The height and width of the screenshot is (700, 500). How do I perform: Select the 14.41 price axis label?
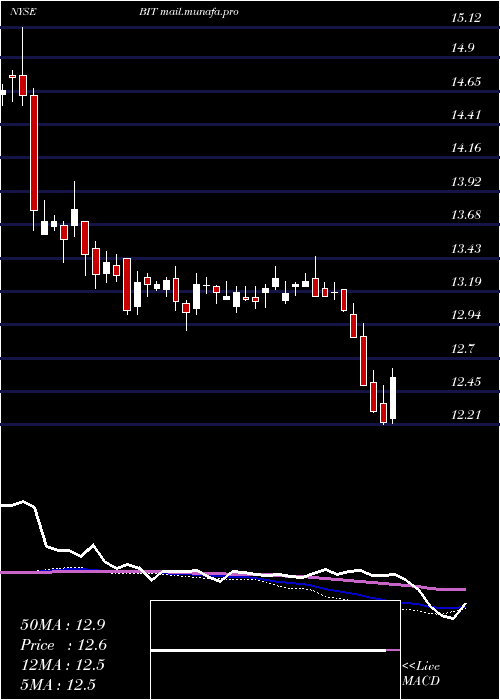pos(466,115)
